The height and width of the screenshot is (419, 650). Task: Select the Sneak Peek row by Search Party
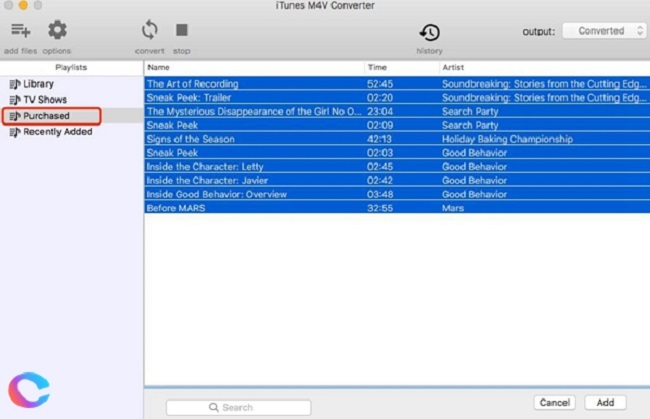(397, 125)
